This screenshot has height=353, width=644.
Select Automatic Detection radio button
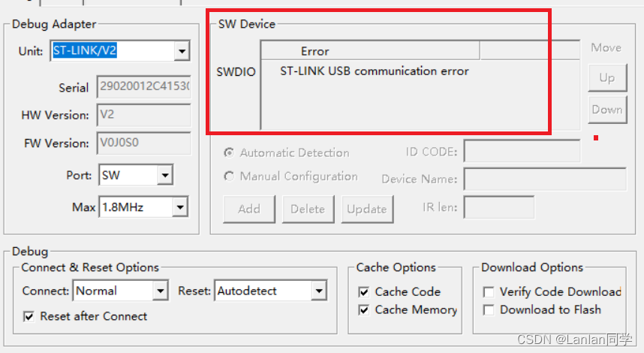click(x=229, y=152)
